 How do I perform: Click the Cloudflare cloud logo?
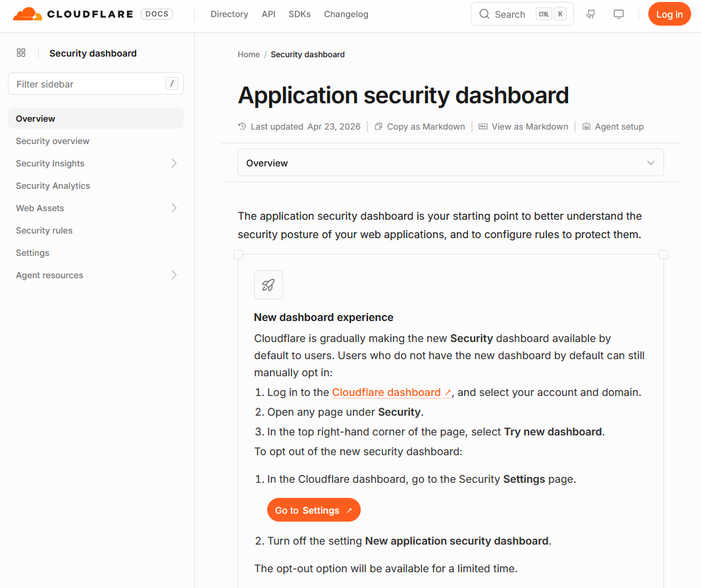(28, 14)
